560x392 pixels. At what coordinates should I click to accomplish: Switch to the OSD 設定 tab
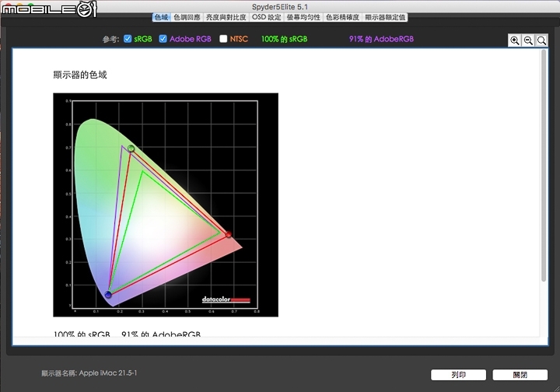[x=267, y=17]
